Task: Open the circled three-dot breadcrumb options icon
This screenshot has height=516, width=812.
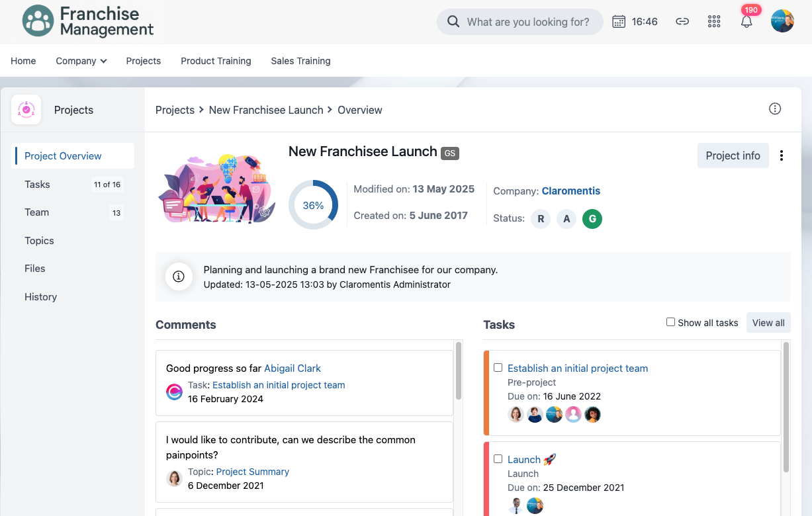Action: point(775,109)
